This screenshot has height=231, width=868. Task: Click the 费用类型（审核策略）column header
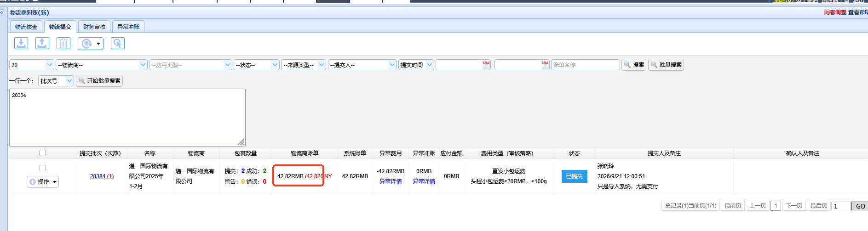(509, 153)
